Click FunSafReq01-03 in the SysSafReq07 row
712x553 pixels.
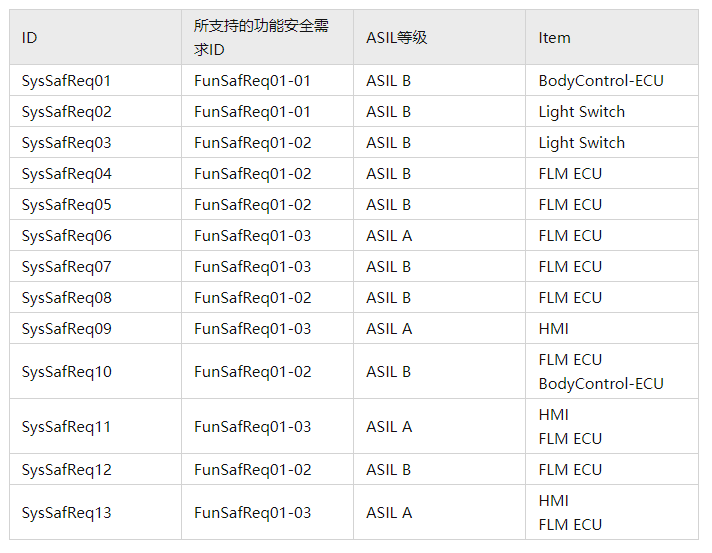click(252, 267)
